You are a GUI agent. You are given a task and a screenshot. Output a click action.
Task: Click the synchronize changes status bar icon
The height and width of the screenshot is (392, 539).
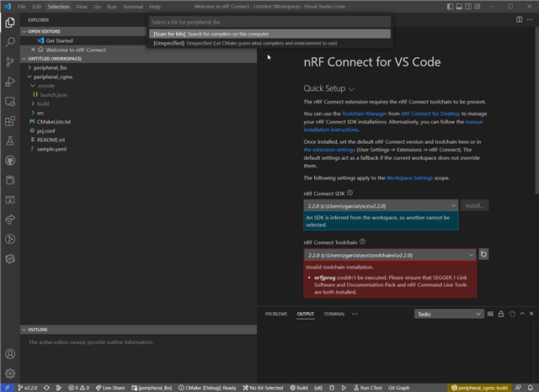point(46,388)
